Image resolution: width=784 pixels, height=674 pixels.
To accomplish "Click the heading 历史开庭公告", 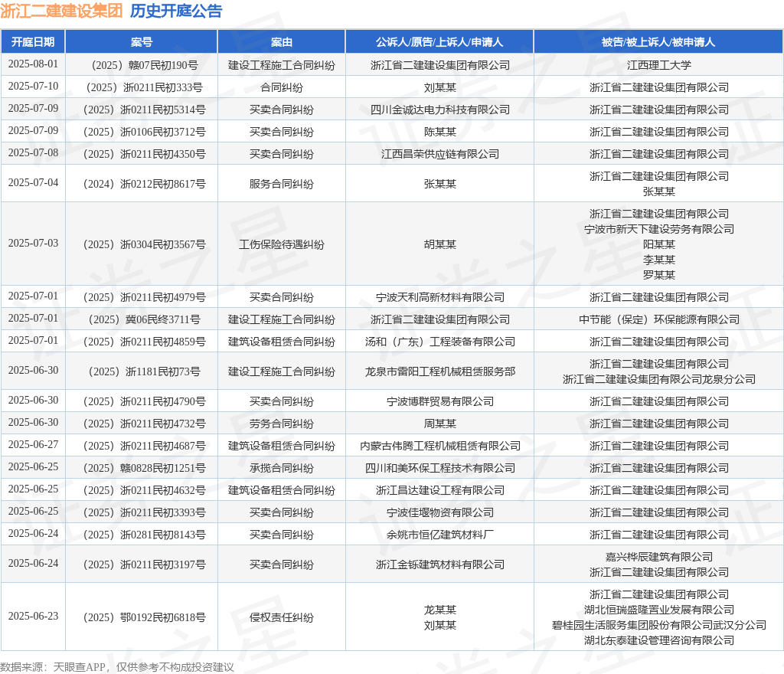I will (x=176, y=11).
